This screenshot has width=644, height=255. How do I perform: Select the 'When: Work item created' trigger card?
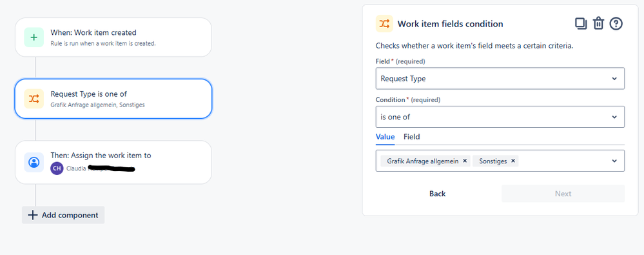point(113,37)
